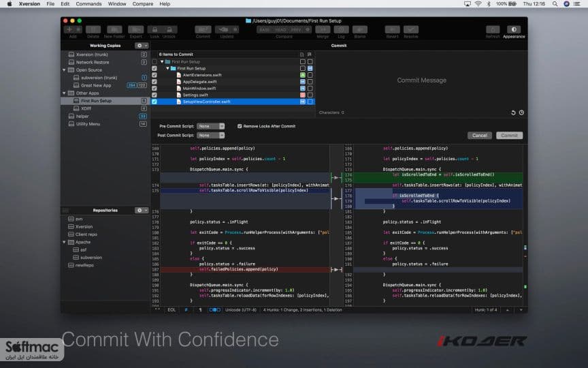The image size is (588, 368).
Task: Click the Resolve toolbar icon
Action: 411,30
